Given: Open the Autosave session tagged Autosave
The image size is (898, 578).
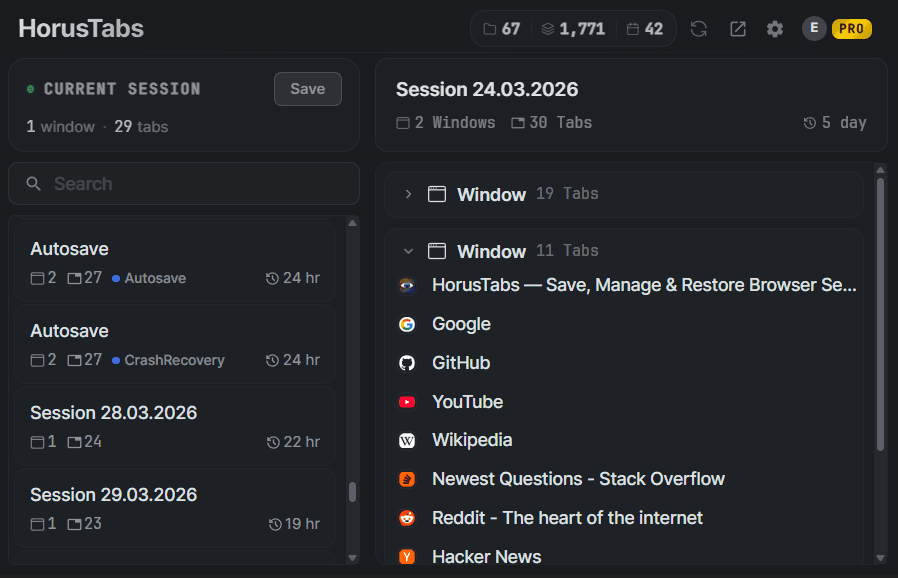Looking at the screenshot, I should [x=175, y=262].
